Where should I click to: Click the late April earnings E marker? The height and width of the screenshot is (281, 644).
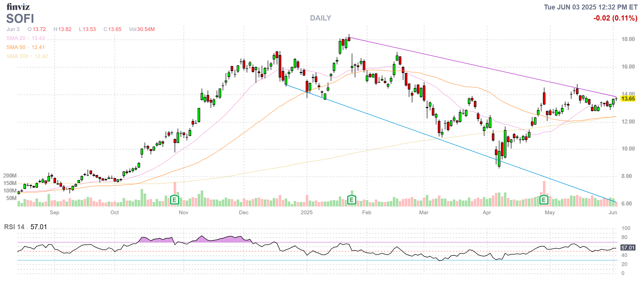[x=543, y=200]
